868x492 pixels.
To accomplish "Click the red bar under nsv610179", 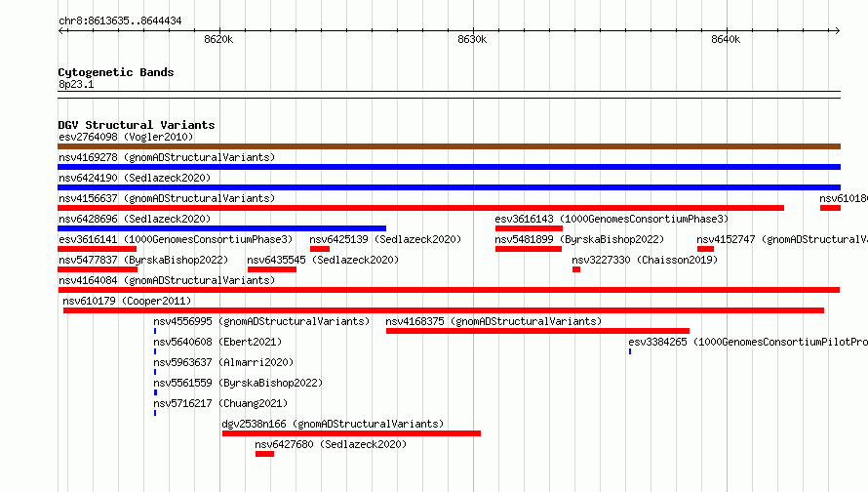I will (x=444, y=310).
